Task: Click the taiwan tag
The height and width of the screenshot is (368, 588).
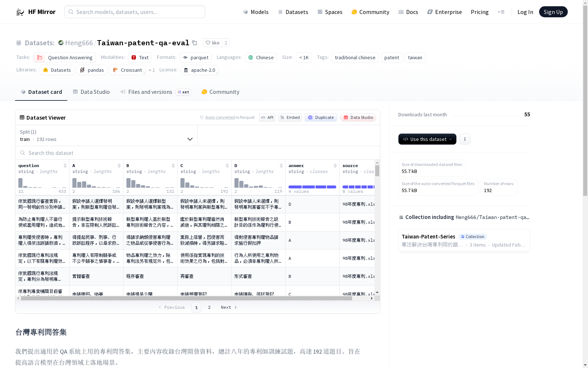Action: (415, 57)
